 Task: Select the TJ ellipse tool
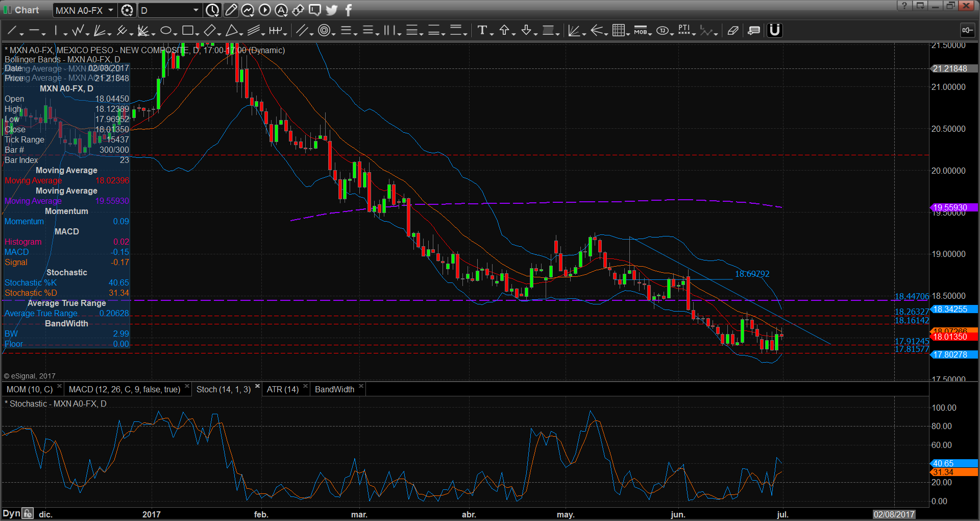tap(662, 31)
